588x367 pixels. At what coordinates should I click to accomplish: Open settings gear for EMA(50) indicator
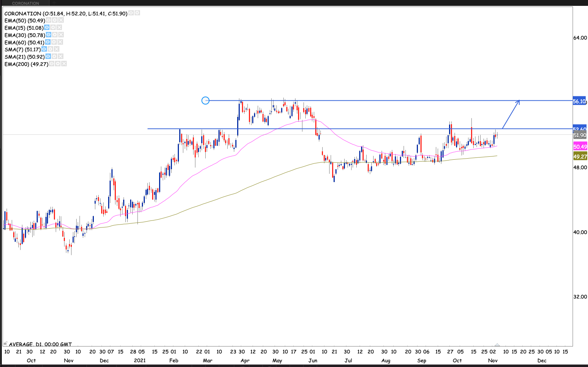(x=55, y=21)
